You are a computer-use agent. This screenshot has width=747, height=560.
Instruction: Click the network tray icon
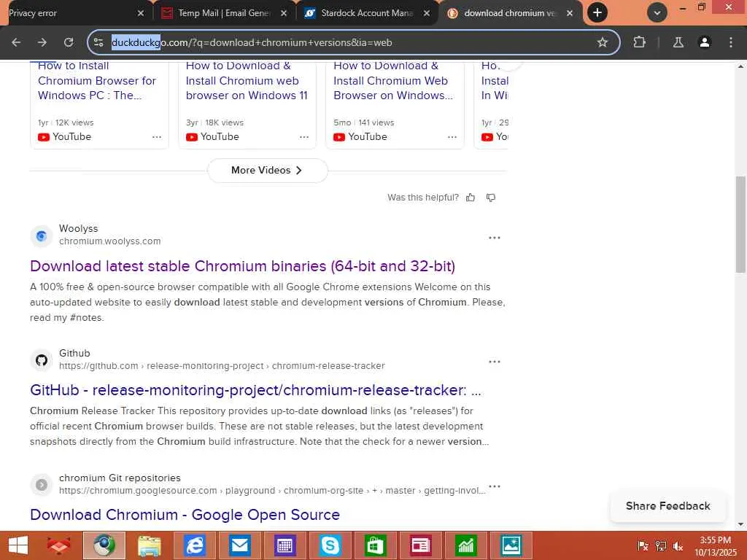tap(661, 545)
